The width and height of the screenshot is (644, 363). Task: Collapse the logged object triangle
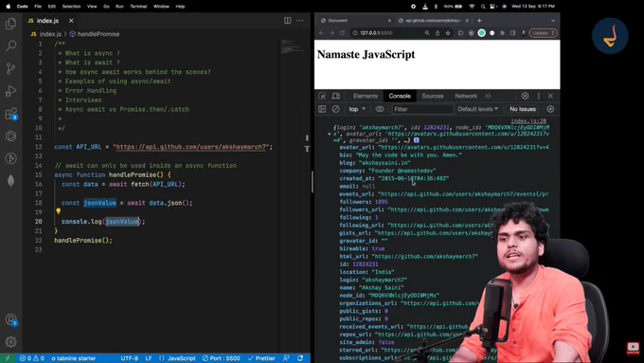coord(330,134)
